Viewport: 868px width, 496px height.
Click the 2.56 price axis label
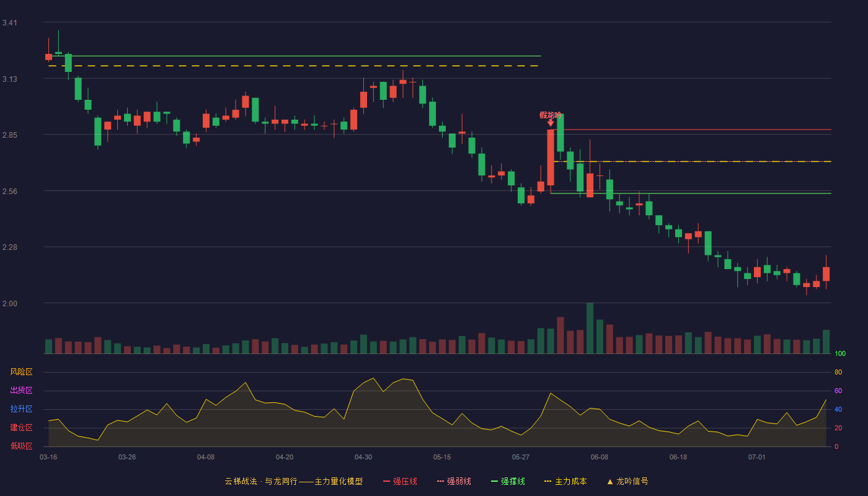[10, 192]
